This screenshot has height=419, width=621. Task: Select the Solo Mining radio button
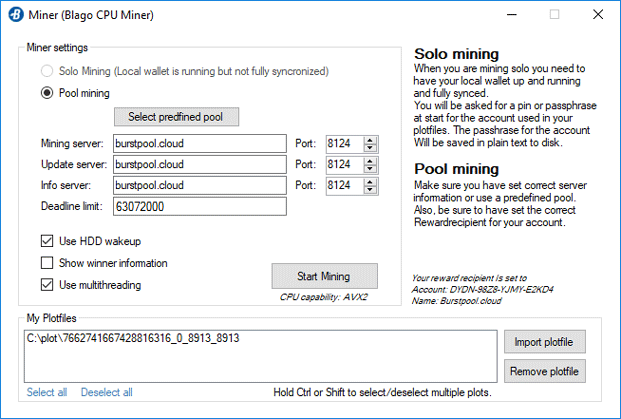click(x=47, y=71)
